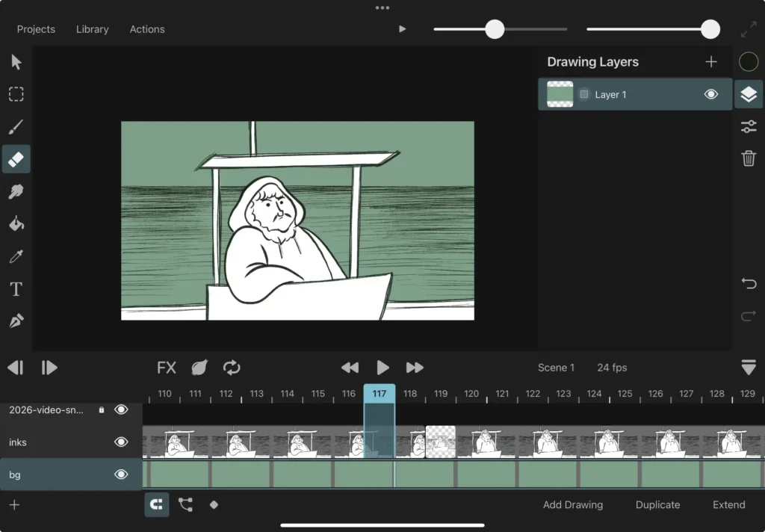Adjust the second top slider handle
The image size is (765, 532).
pyautogui.click(x=710, y=29)
